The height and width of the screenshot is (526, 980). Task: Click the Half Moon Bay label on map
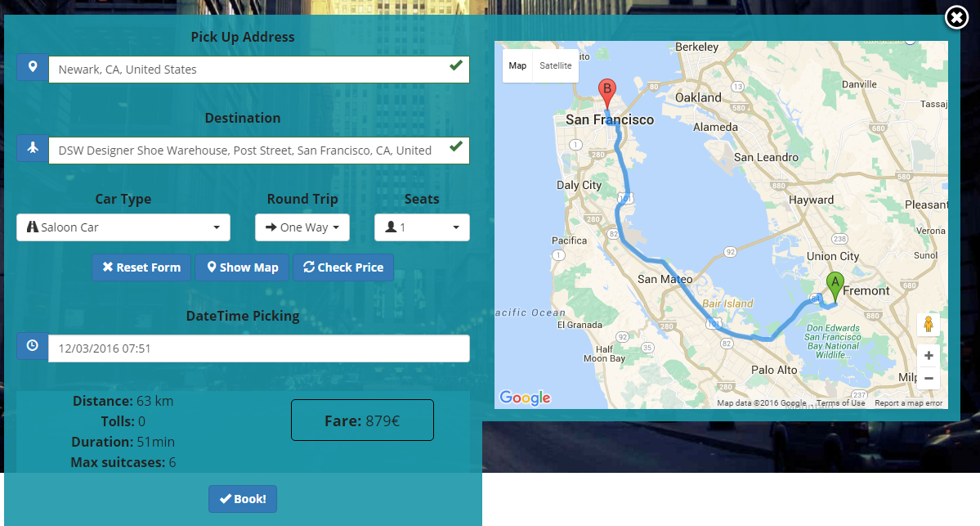(x=604, y=354)
